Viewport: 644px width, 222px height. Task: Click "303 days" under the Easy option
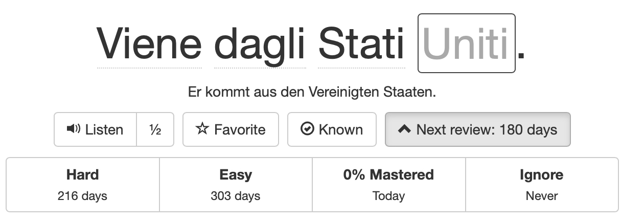236,196
